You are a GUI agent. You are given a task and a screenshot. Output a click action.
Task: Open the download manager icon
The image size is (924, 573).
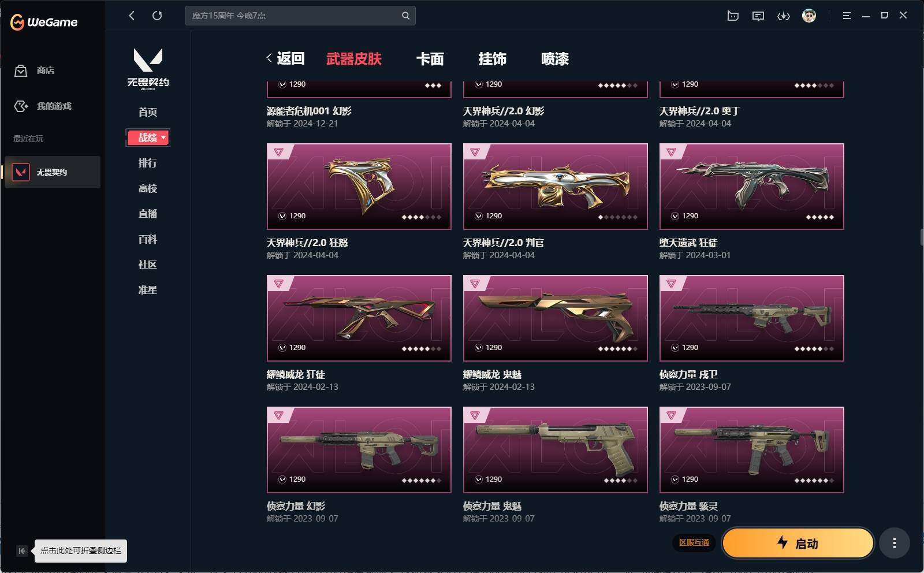pos(784,16)
